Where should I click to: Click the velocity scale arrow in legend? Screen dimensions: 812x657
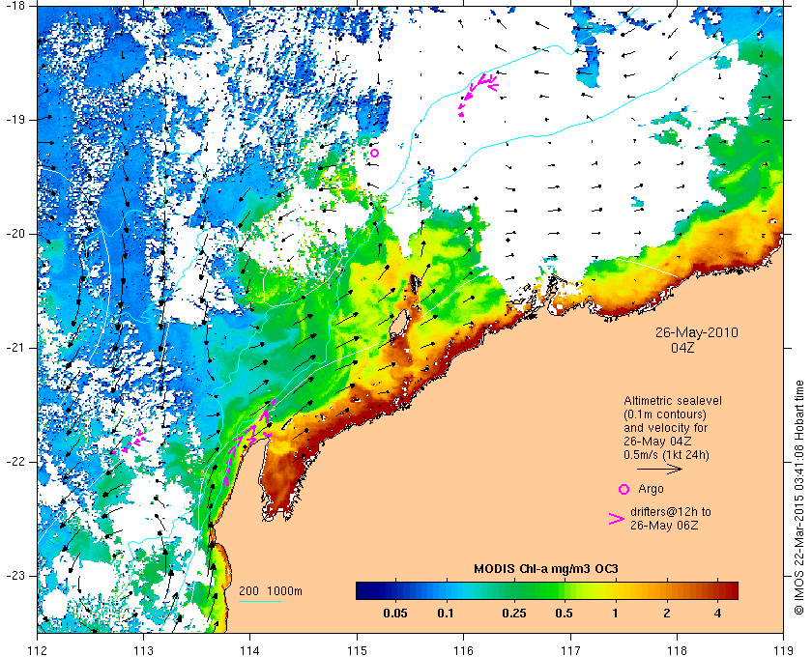coord(659,469)
